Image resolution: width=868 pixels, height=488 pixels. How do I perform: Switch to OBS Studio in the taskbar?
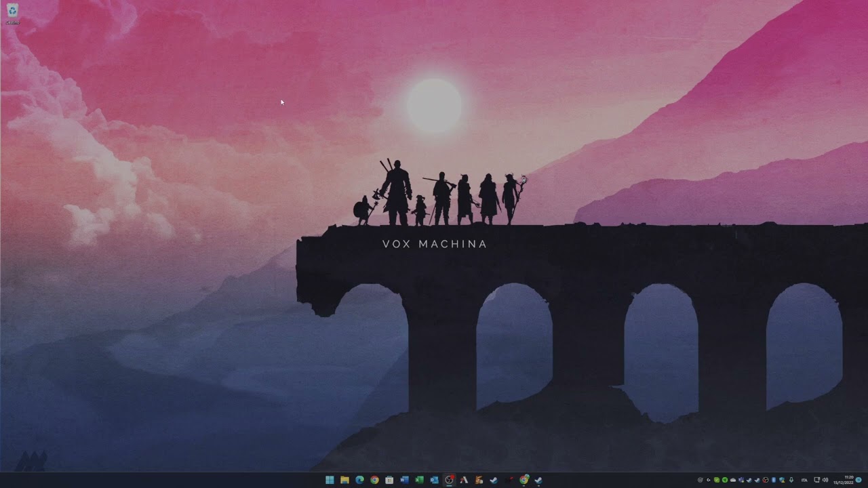coord(449,480)
